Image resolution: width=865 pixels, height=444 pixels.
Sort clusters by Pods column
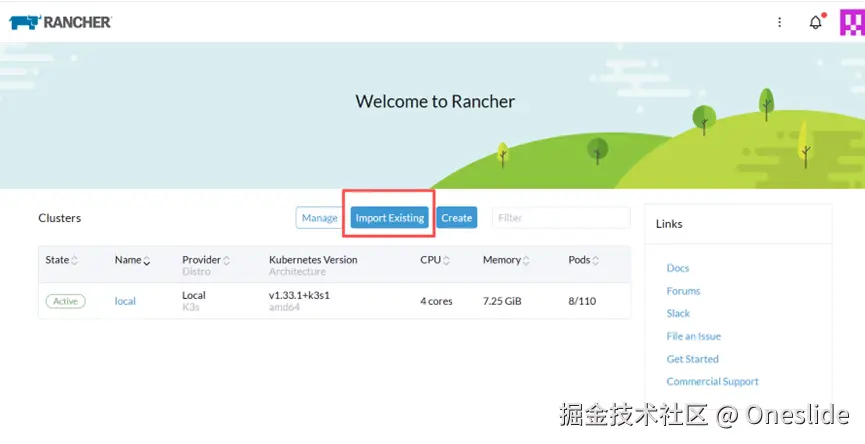pos(584,260)
